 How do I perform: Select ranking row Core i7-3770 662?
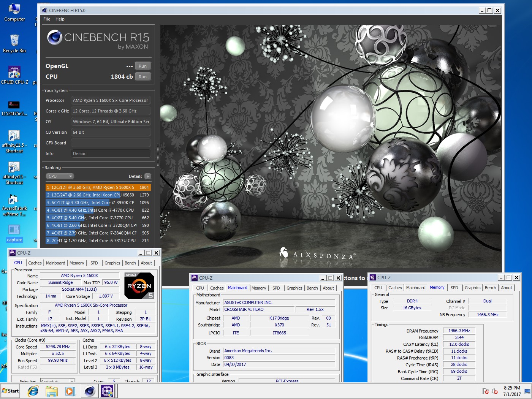[98, 218]
